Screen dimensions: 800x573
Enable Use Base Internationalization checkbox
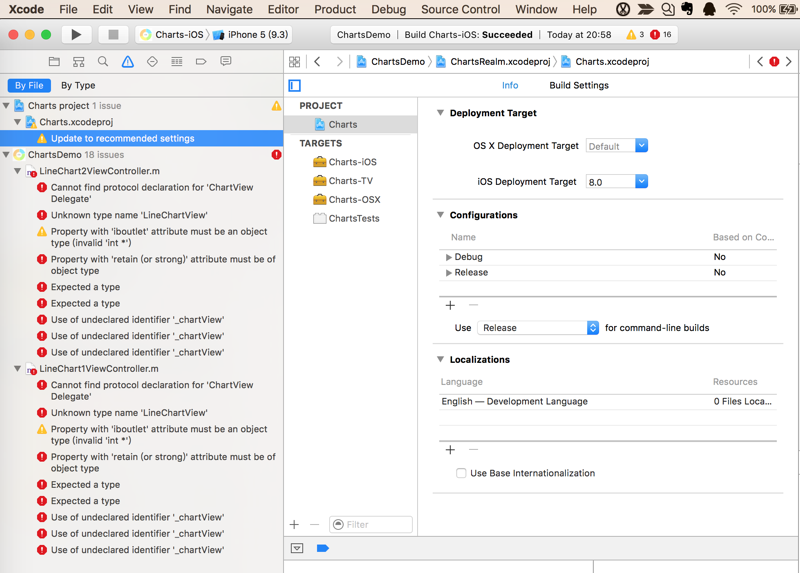tap(461, 473)
